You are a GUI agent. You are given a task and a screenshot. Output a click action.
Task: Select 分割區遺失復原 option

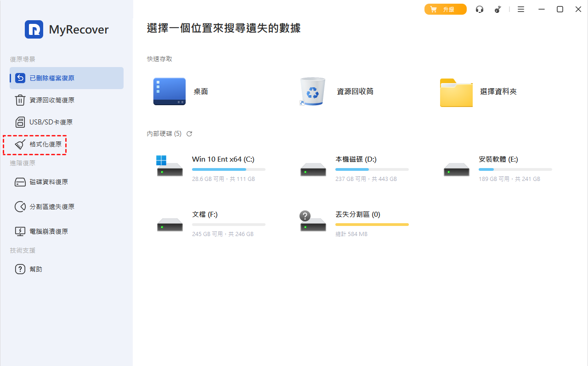click(51, 207)
